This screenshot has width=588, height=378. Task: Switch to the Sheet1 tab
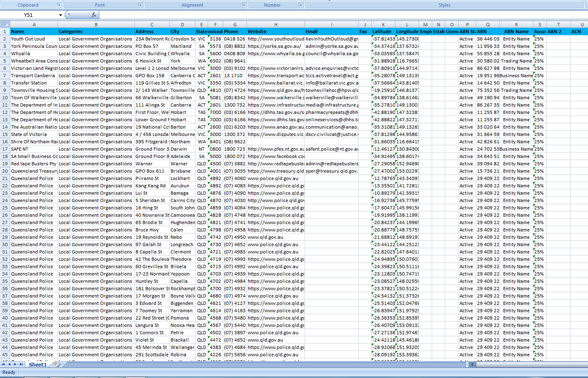click(38, 364)
